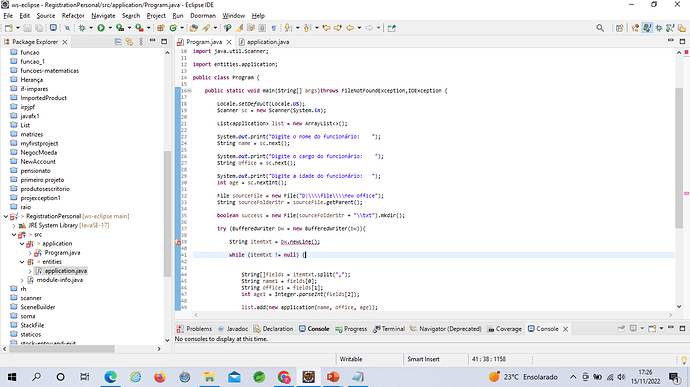Image resolution: width=690 pixels, height=387 pixels.
Task: Select Program.java in Package Explorer
Action: (62, 253)
